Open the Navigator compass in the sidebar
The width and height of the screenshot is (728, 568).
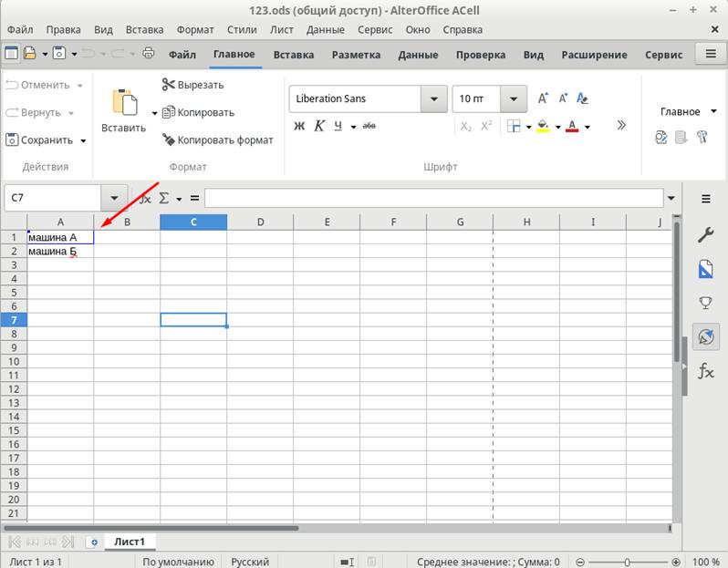[x=705, y=336]
